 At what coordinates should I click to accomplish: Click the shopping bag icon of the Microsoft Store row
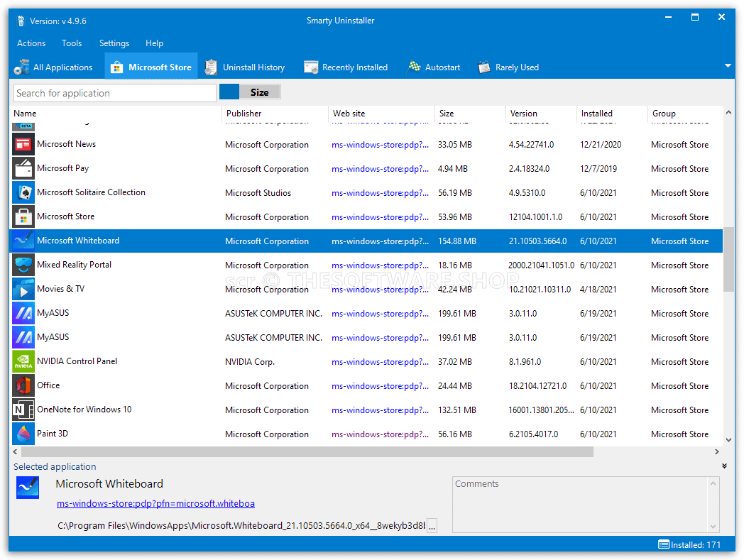tap(23, 217)
